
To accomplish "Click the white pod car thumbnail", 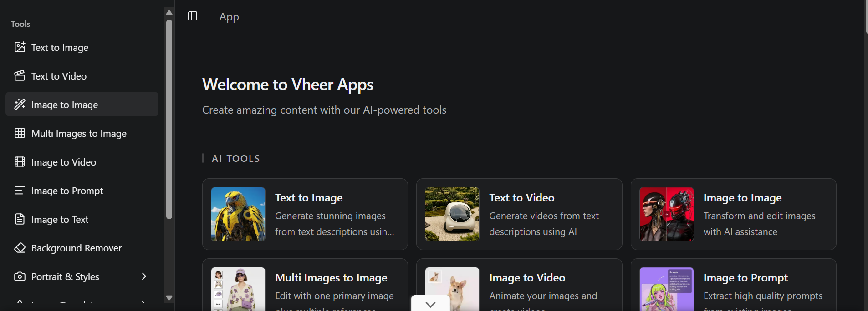I will click(x=452, y=214).
